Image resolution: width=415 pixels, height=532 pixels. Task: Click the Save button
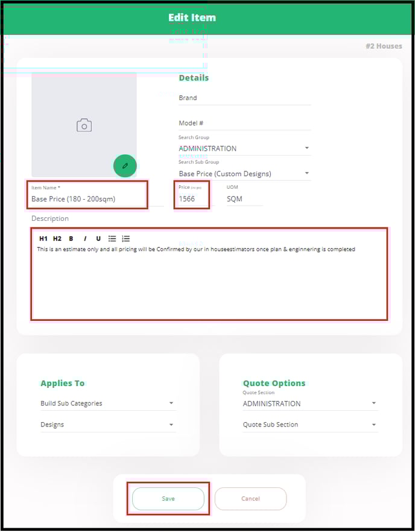tap(168, 499)
